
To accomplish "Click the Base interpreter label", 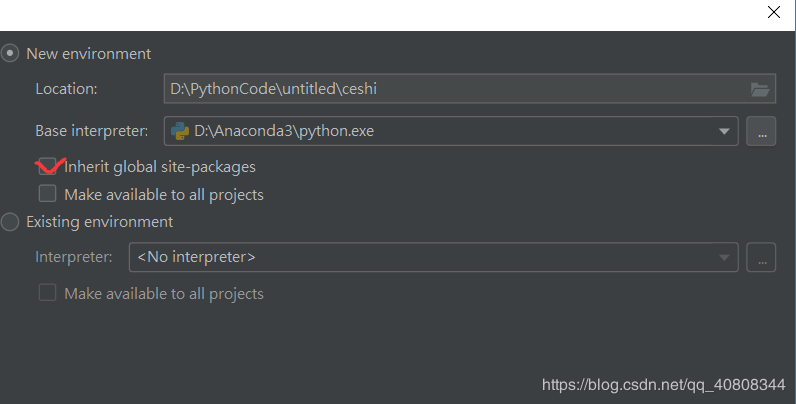I will [x=92, y=131].
